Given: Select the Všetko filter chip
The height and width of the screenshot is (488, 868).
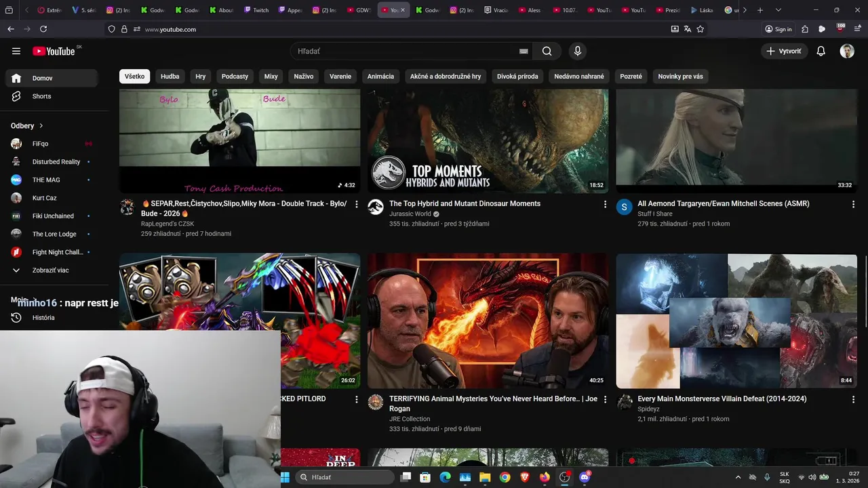Looking at the screenshot, I should click(134, 77).
